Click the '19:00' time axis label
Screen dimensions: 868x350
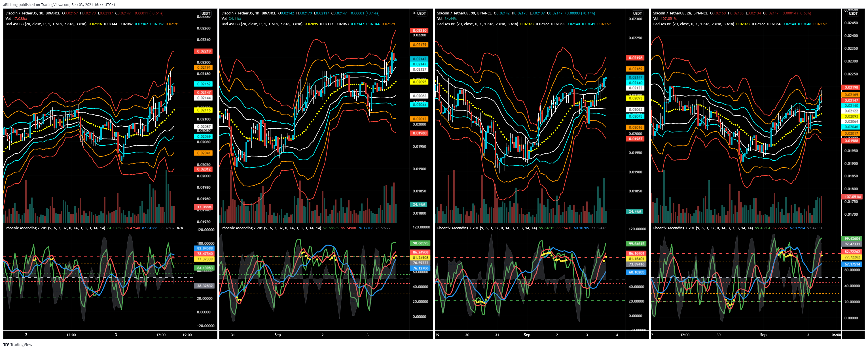click(x=187, y=335)
